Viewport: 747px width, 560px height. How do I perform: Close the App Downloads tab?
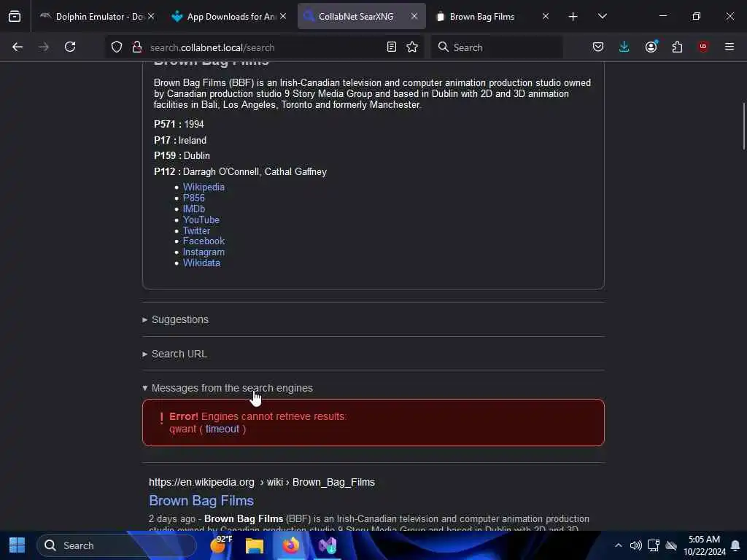tap(283, 16)
